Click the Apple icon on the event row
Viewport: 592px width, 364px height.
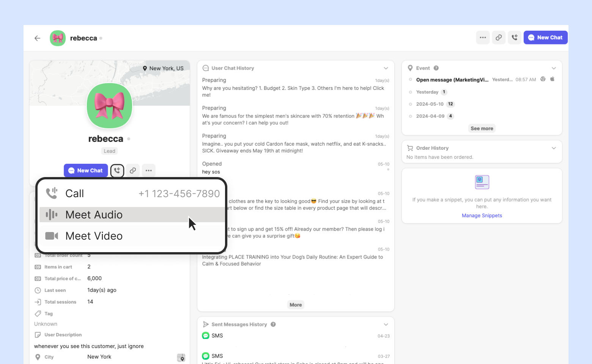click(553, 79)
